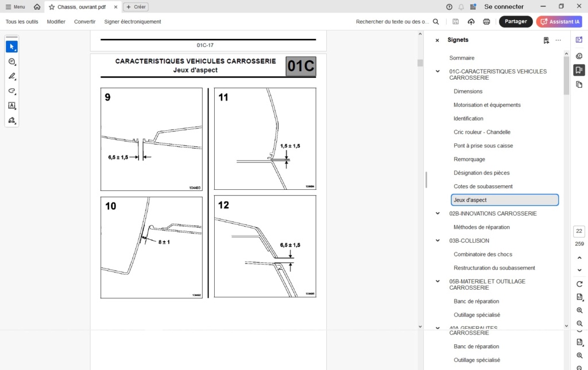Rotate the page view clockwise
588x370 pixels.
579,284
